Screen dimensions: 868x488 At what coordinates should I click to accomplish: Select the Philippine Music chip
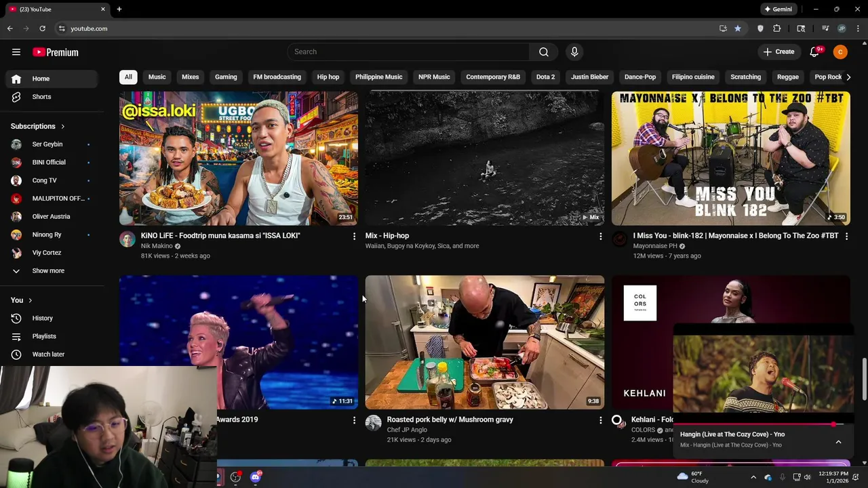coord(379,77)
